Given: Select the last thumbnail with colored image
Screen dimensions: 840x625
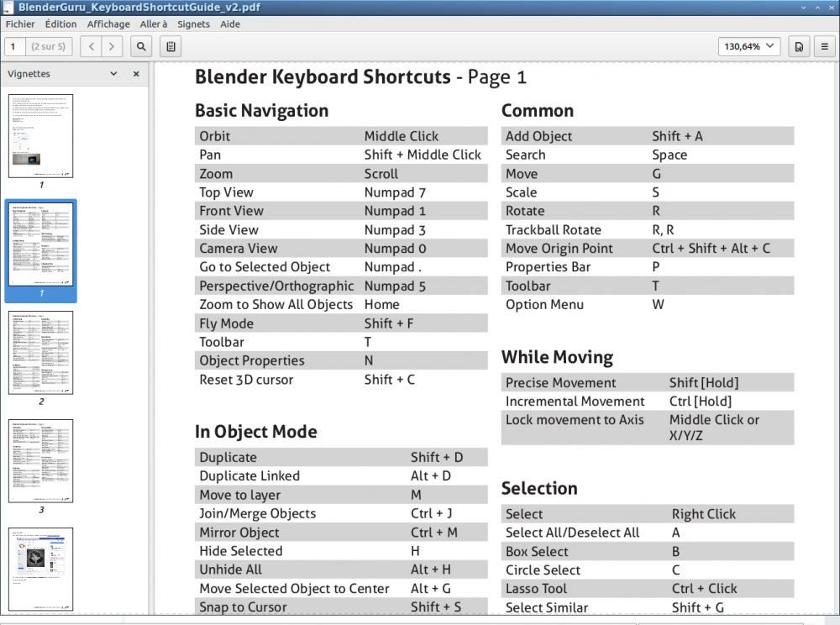Looking at the screenshot, I should point(40,570).
